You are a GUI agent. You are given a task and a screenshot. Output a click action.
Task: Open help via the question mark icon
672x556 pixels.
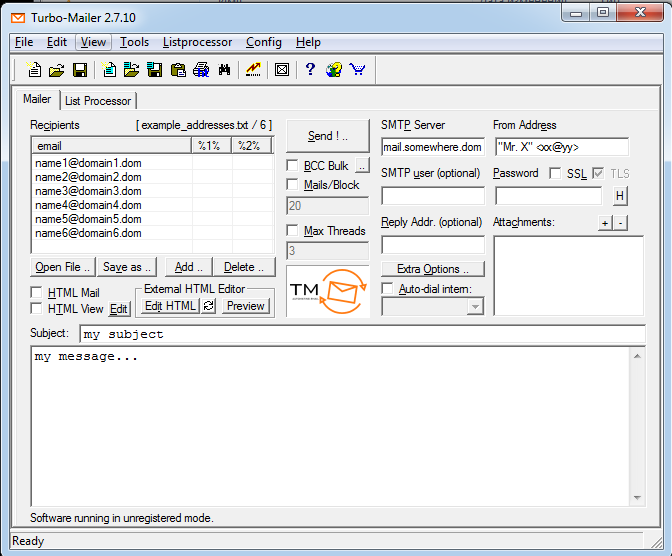[x=310, y=70]
